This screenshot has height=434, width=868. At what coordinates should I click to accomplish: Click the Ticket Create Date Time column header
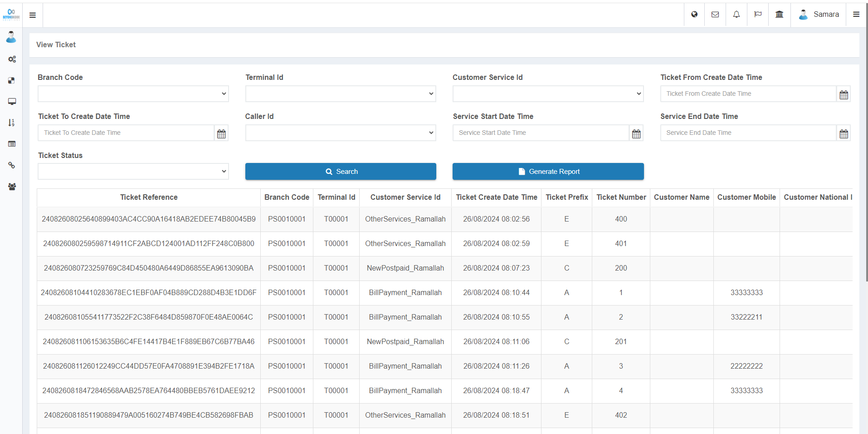pyautogui.click(x=497, y=197)
